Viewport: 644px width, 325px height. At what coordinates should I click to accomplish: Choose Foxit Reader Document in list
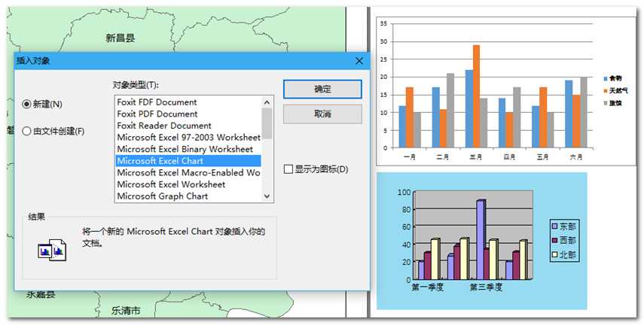click(188, 126)
